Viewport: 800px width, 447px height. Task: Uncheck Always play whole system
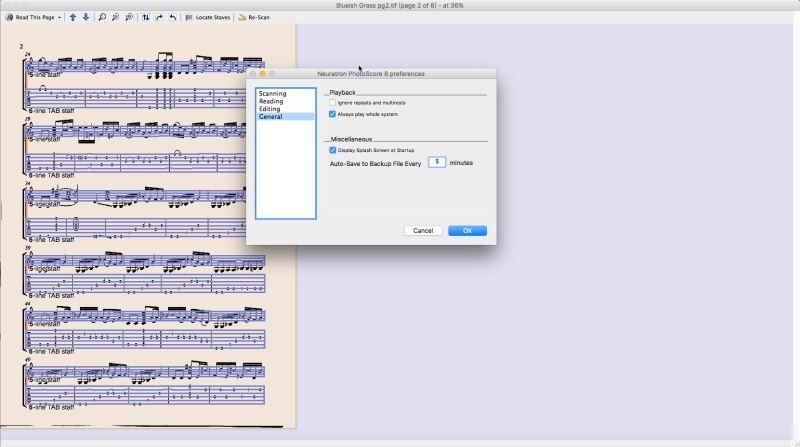(x=333, y=114)
